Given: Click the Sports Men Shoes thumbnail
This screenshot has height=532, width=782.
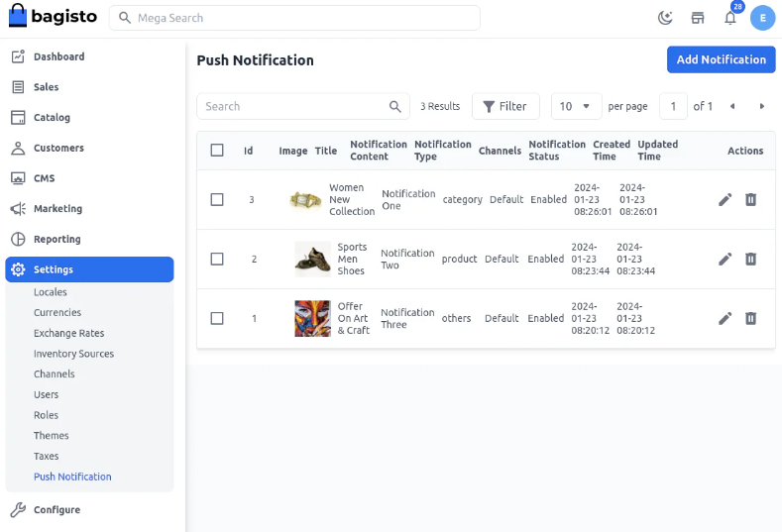Looking at the screenshot, I should tap(312, 260).
